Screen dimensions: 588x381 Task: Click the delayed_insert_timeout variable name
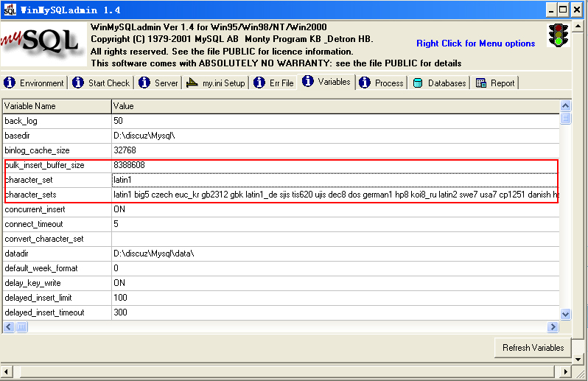coord(45,312)
